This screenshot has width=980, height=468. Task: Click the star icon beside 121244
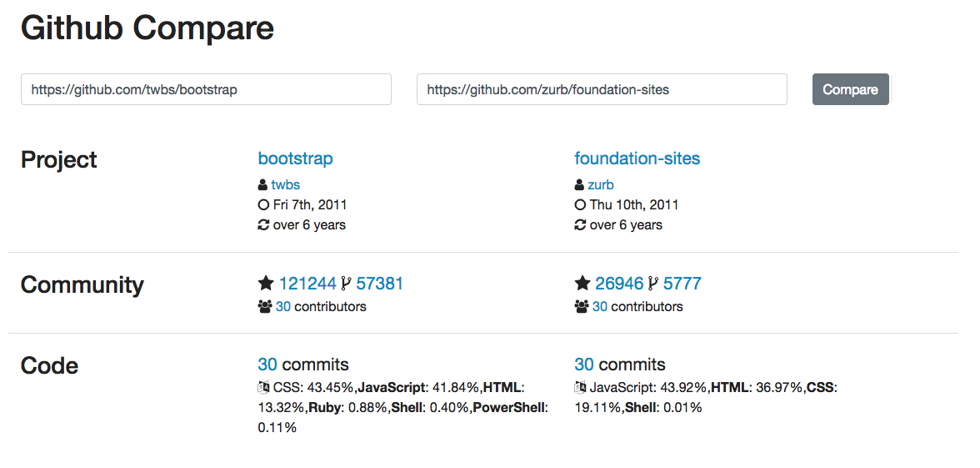pos(266,284)
